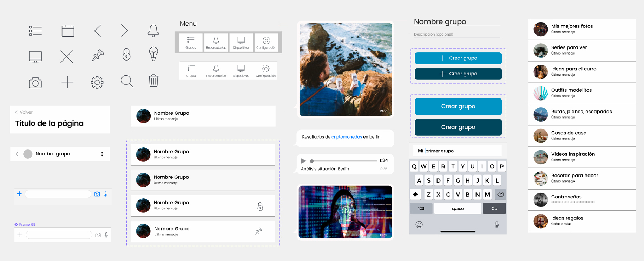The height and width of the screenshot is (261, 644).
Task: Tap the blue microphone icon in message bar
Action: pos(105,194)
